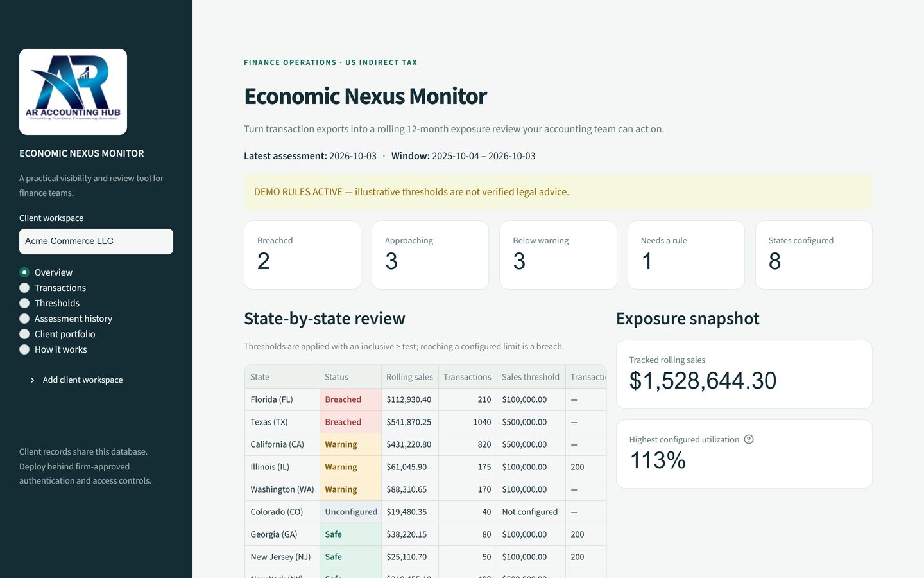This screenshot has width=924, height=578.
Task: Click the Needs a rule metric card
Action: [x=686, y=255]
